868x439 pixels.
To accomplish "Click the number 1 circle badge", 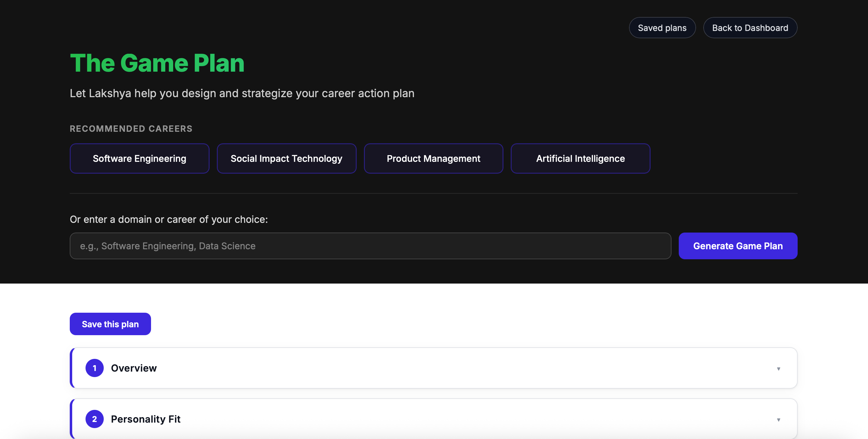I will click(x=94, y=368).
